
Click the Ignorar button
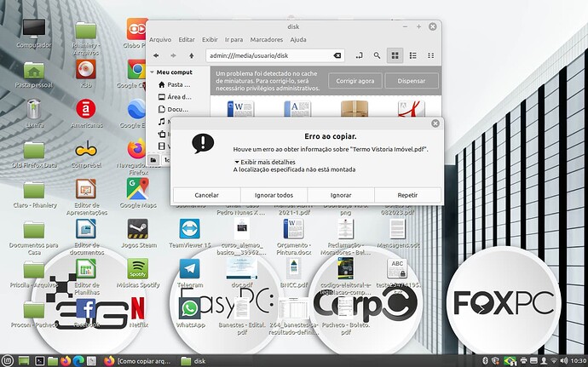click(x=341, y=195)
